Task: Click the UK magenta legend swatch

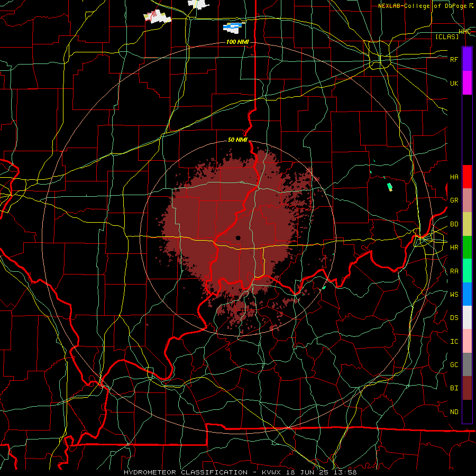Action: (x=467, y=83)
